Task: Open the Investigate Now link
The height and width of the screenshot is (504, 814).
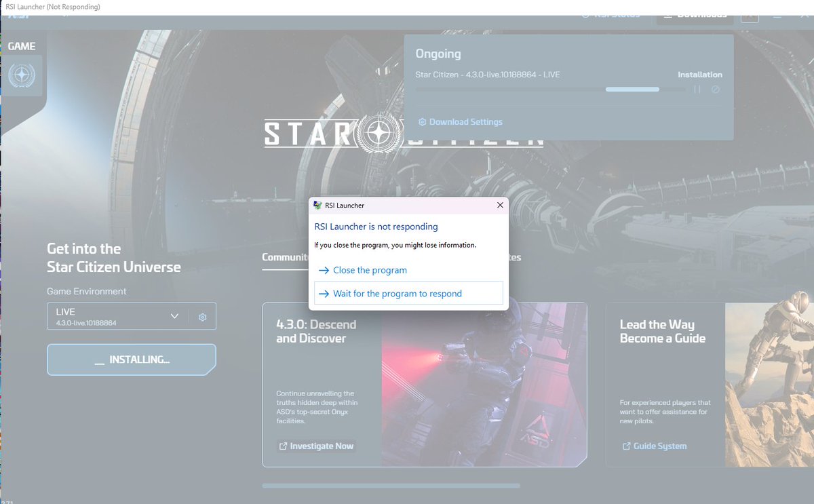Action: click(x=316, y=446)
